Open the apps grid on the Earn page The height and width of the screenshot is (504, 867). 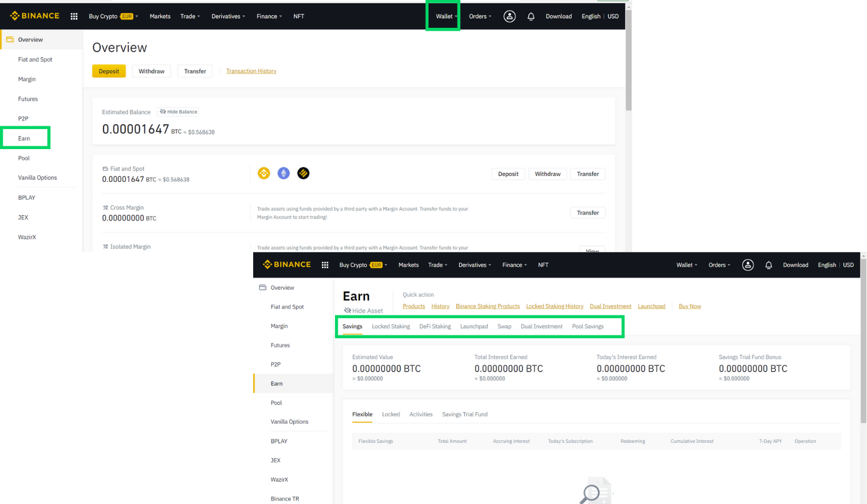click(325, 265)
